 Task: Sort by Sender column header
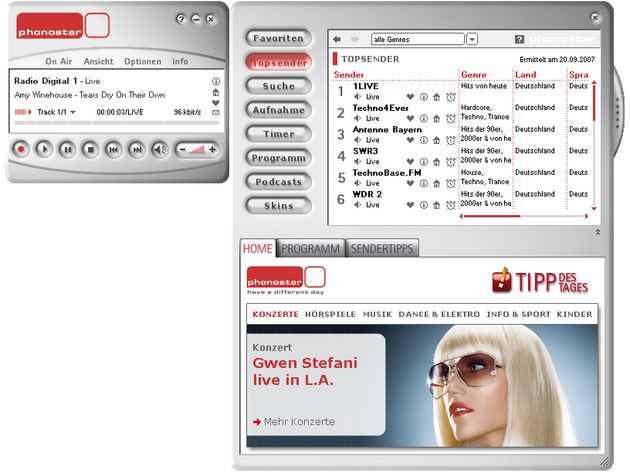[x=349, y=75]
